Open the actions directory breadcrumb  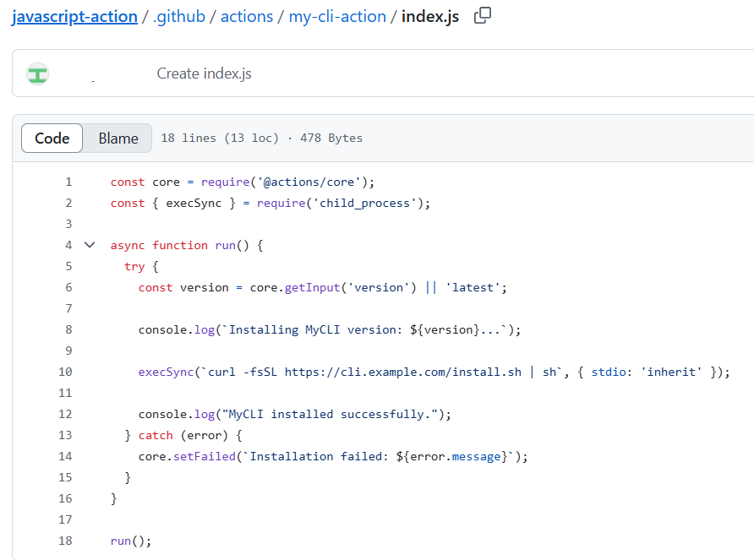coord(246,16)
